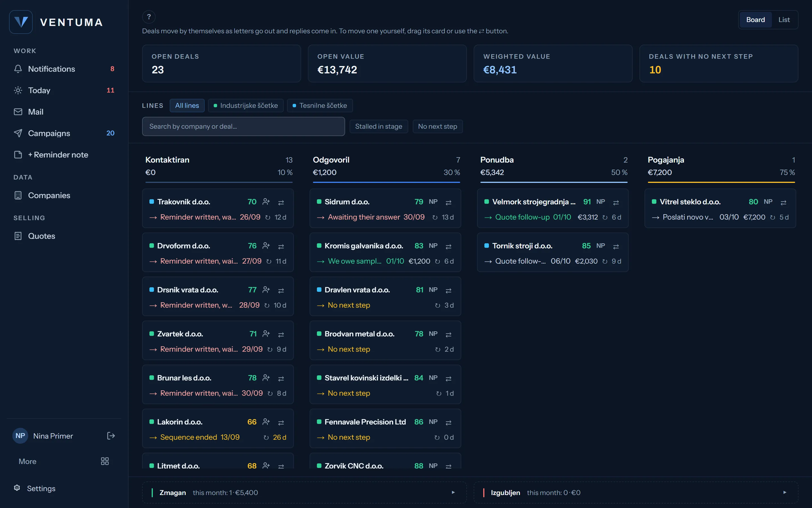Image resolution: width=812 pixels, height=508 pixels.
Task: Click the log out icon beside Nina Primer
Action: [111, 436]
